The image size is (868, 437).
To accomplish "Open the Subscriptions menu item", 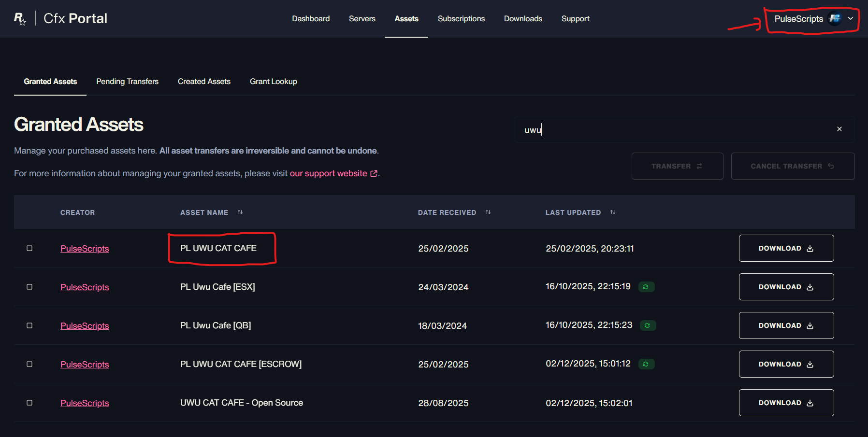I will [461, 19].
